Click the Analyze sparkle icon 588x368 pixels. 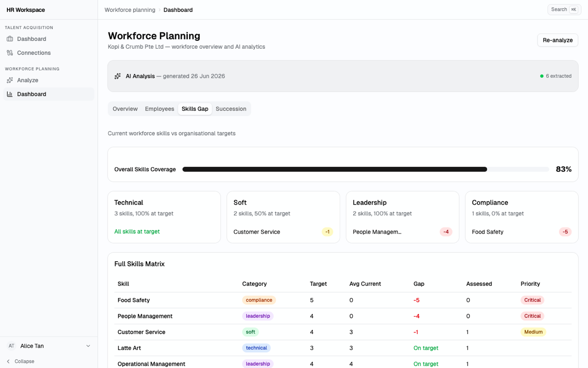(10, 80)
